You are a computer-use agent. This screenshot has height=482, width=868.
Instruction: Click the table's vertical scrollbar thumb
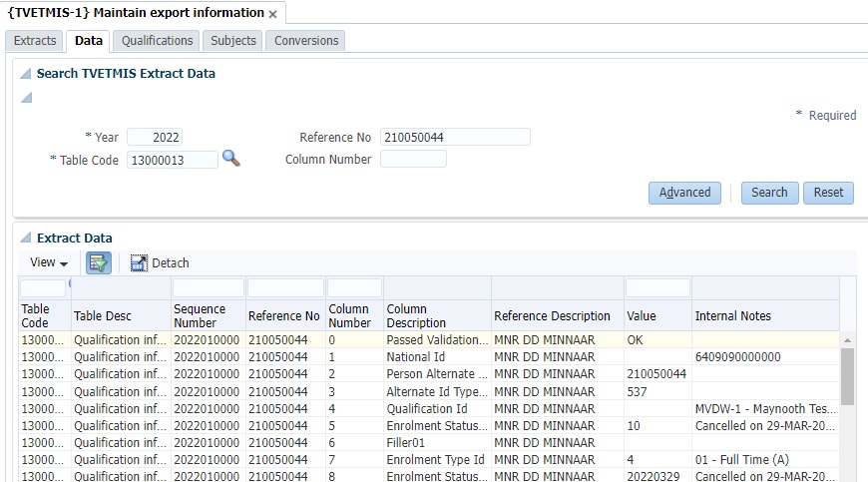click(x=847, y=375)
